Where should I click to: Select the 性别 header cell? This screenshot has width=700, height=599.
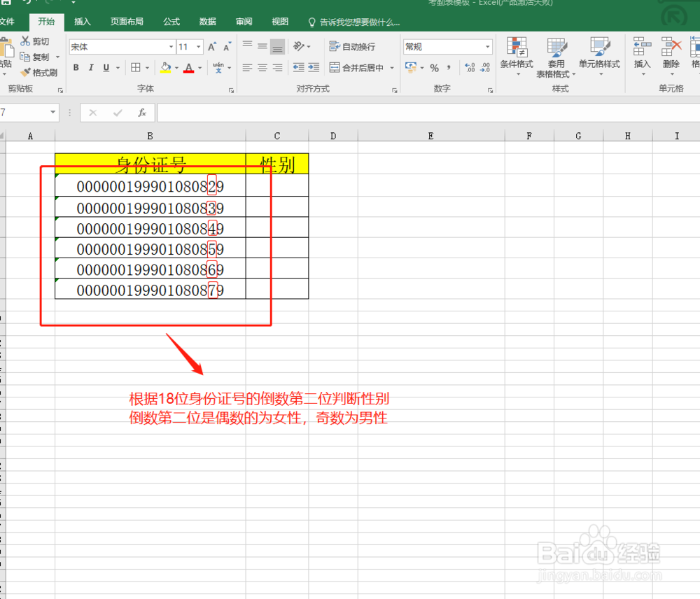point(277,164)
